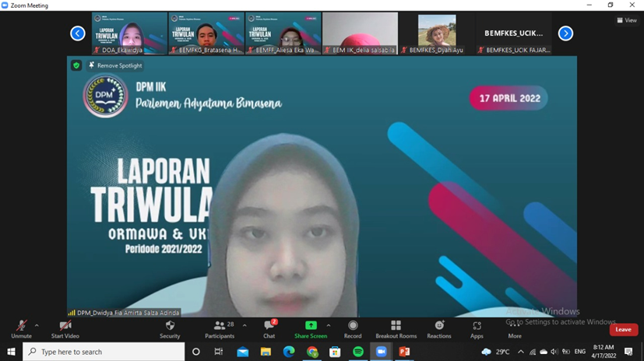The height and width of the screenshot is (361, 644).
Task: Expand share options arrow beside Share Screen
Action: pos(329,326)
